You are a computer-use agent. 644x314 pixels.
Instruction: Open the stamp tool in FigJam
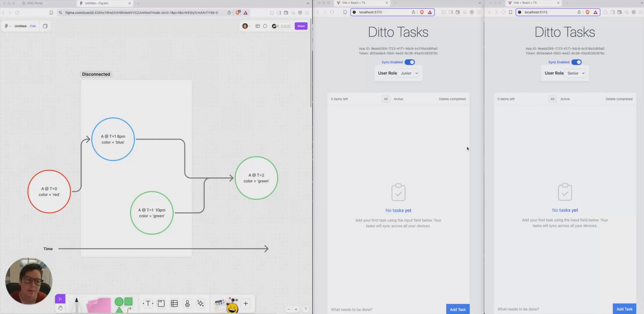point(187,304)
